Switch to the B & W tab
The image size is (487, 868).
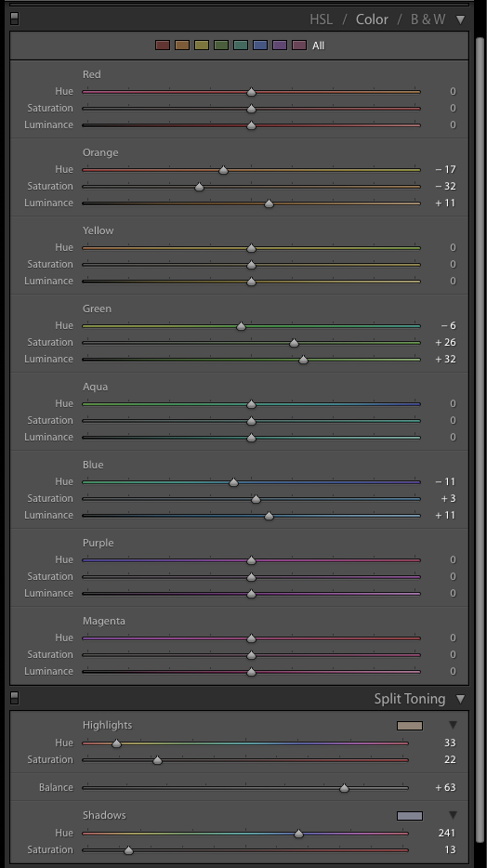tap(428, 20)
